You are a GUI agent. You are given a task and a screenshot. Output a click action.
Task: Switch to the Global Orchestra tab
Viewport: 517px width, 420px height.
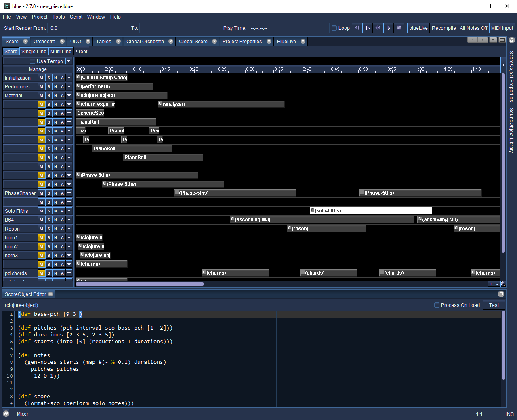(x=145, y=42)
